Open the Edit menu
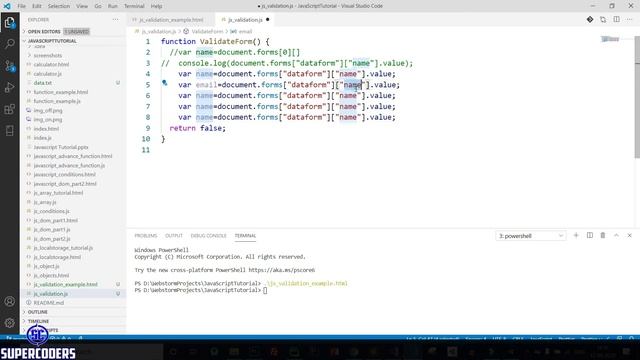640x360 pixels. point(37,6)
